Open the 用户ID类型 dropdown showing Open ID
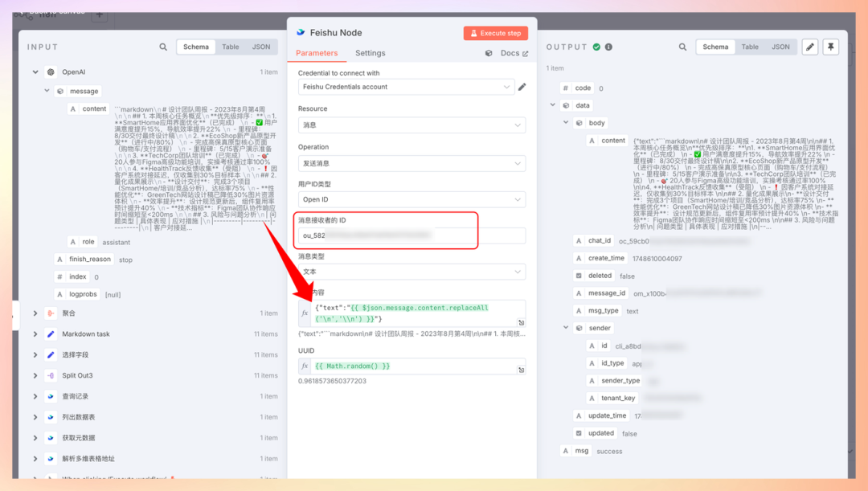 (411, 199)
